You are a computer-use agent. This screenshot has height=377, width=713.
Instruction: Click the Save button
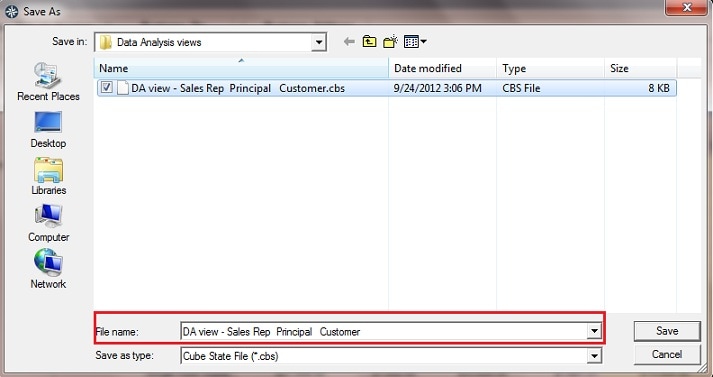click(x=667, y=331)
